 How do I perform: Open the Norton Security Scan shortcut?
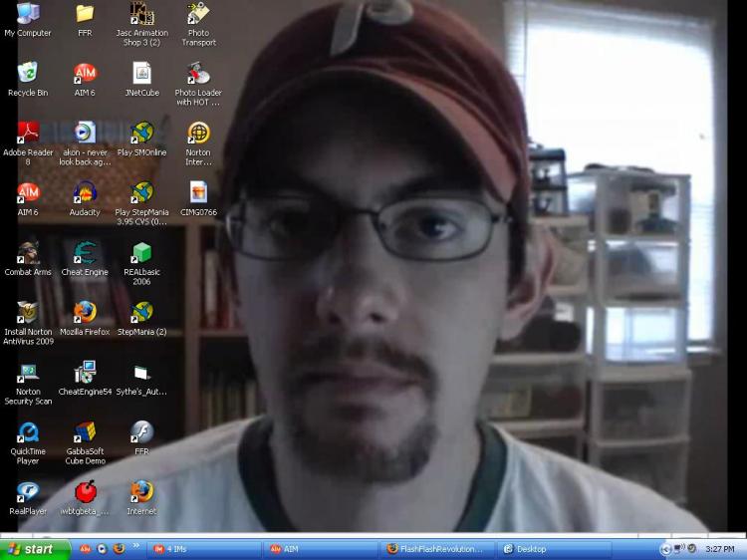click(28, 373)
